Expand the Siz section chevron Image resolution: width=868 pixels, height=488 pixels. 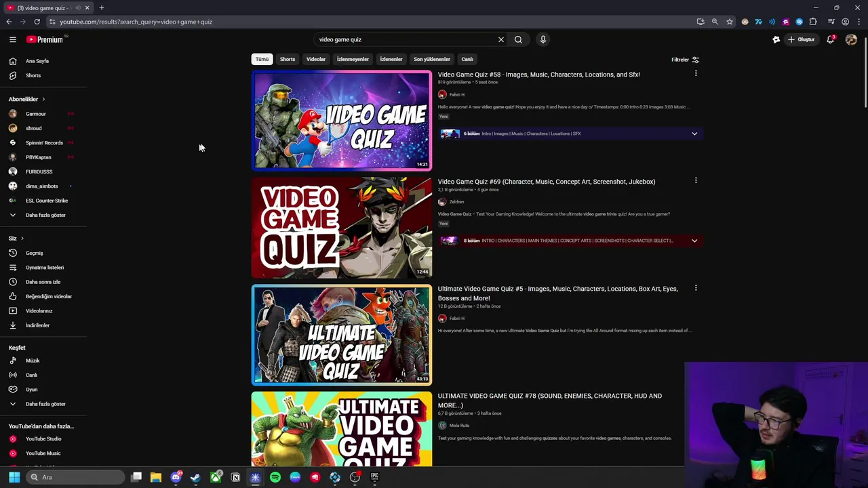(22, 239)
